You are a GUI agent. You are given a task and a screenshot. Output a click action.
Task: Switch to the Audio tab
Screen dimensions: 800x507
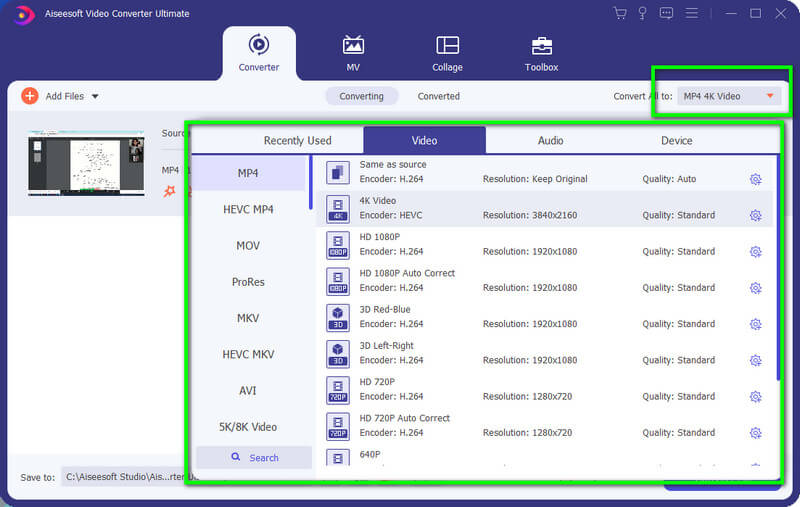(550, 141)
